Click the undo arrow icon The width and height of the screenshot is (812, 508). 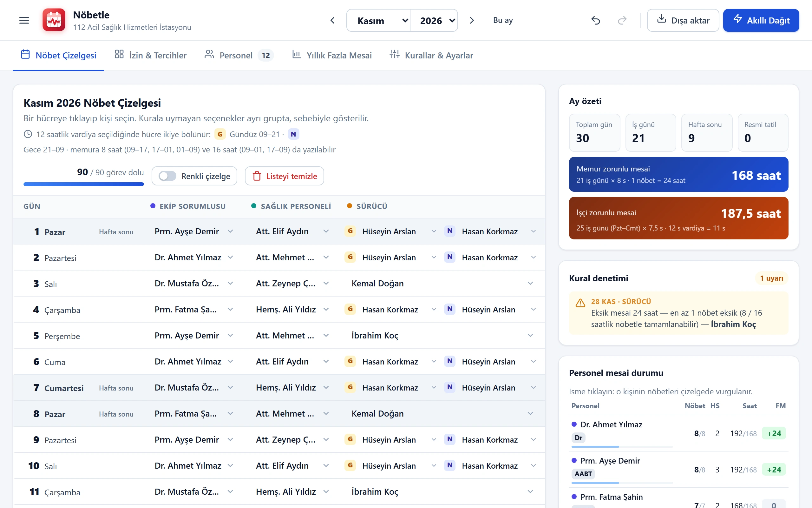click(596, 21)
